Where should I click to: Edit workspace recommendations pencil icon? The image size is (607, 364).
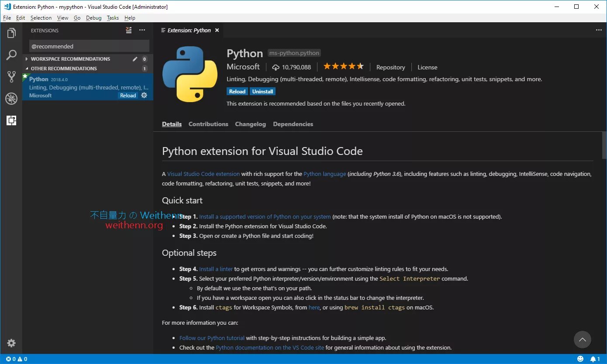tap(135, 59)
